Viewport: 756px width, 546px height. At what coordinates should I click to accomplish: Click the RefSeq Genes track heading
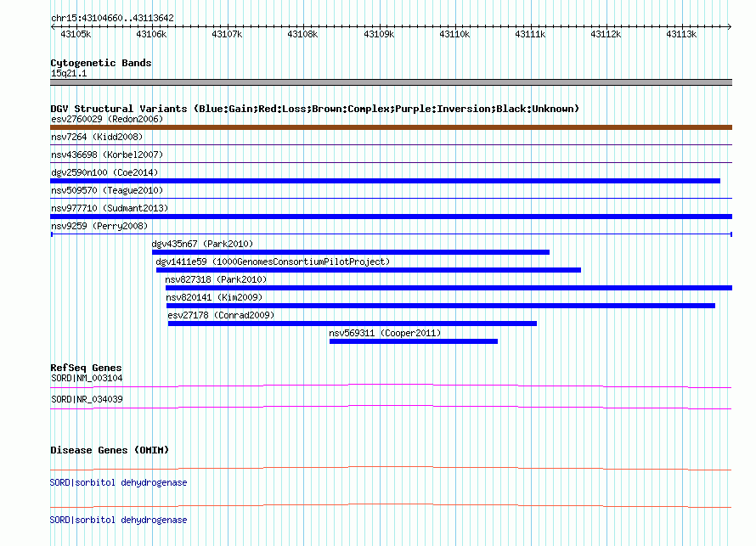[x=86, y=368]
